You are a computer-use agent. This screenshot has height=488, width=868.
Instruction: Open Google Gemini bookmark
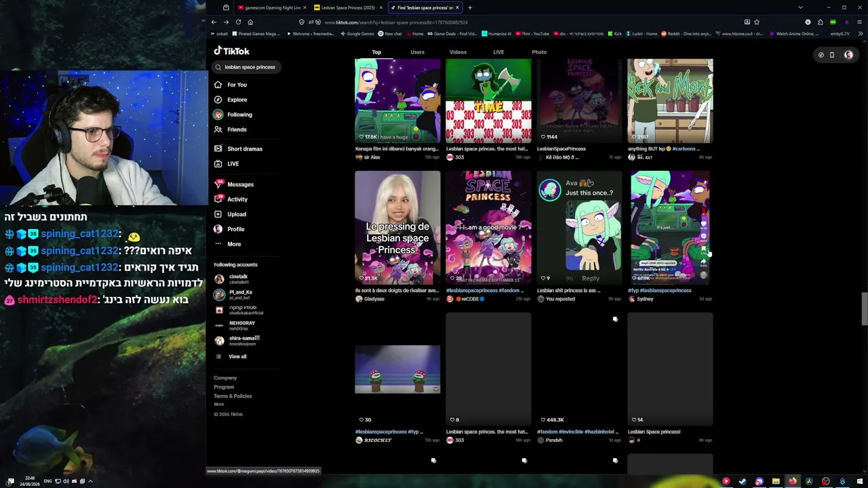click(358, 34)
